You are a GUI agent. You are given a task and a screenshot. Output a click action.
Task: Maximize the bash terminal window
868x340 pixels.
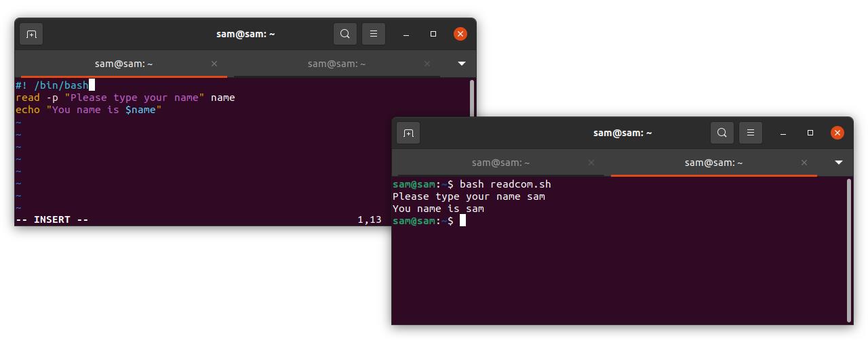(810, 133)
